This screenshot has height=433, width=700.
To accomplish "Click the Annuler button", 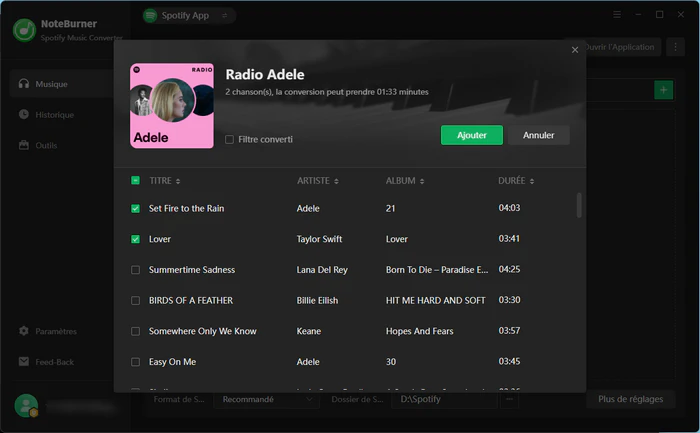I will (539, 135).
